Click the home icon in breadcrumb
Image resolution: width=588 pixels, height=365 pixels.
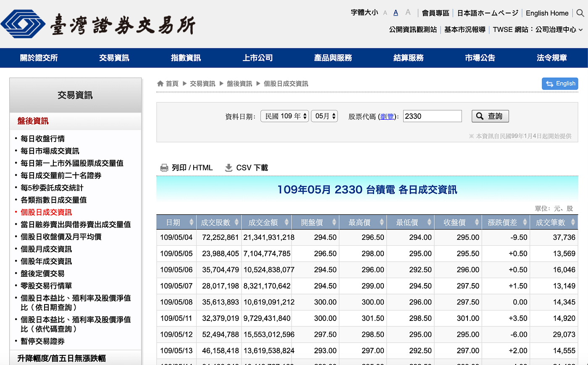point(160,84)
